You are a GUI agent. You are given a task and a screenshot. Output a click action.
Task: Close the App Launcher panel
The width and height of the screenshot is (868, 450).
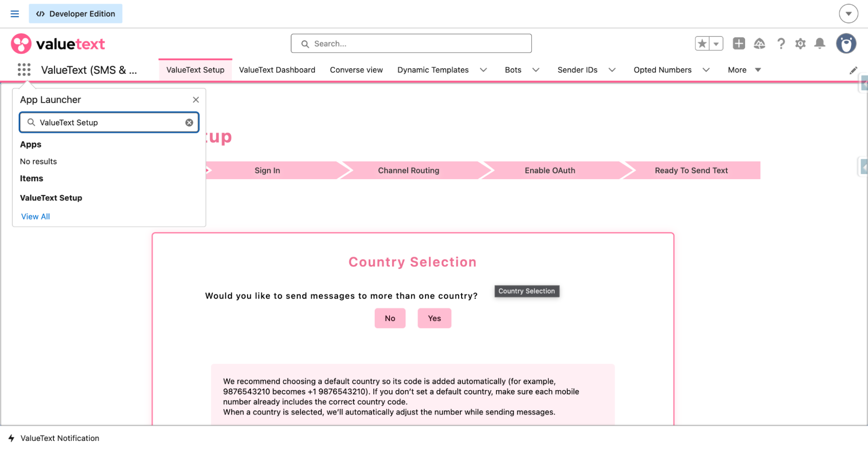[196, 100]
